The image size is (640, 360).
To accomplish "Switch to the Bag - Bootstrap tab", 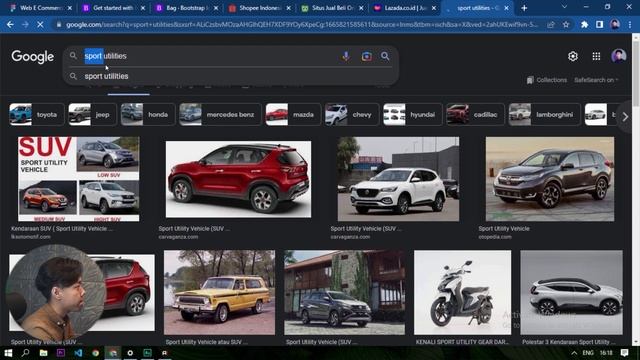I will [187, 8].
